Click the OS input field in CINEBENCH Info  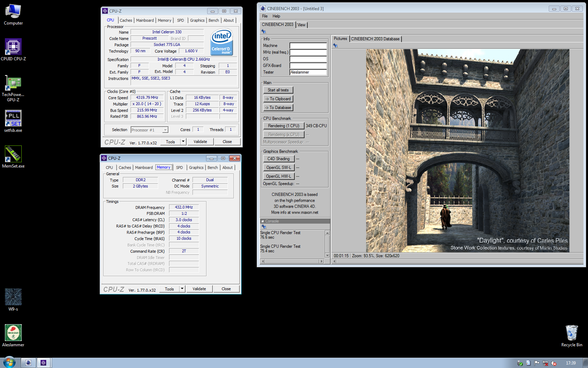[x=308, y=59]
